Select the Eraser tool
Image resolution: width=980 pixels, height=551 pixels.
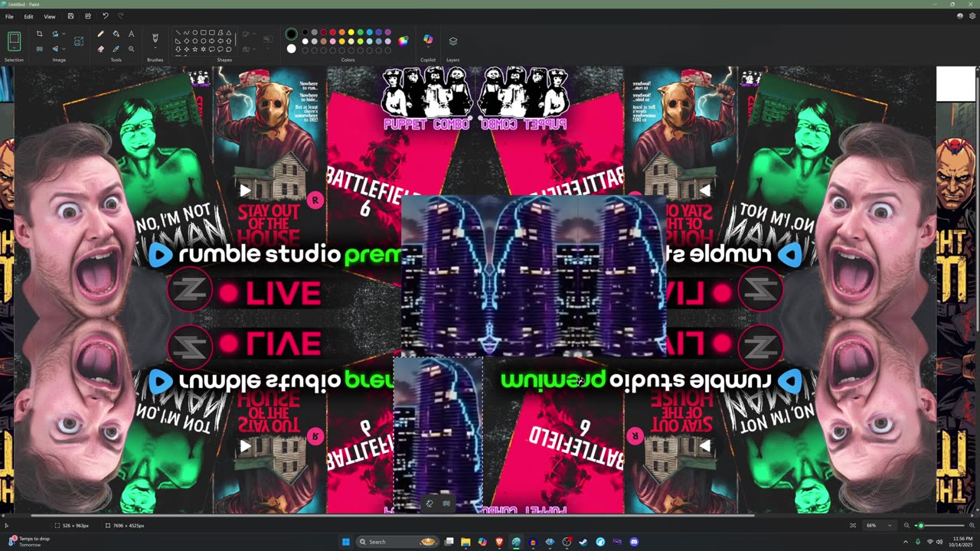pyautogui.click(x=100, y=49)
